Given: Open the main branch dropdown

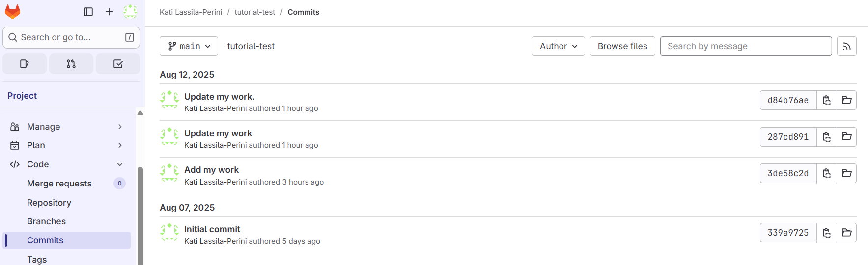Looking at the screenshot, I should pos(189,46).
